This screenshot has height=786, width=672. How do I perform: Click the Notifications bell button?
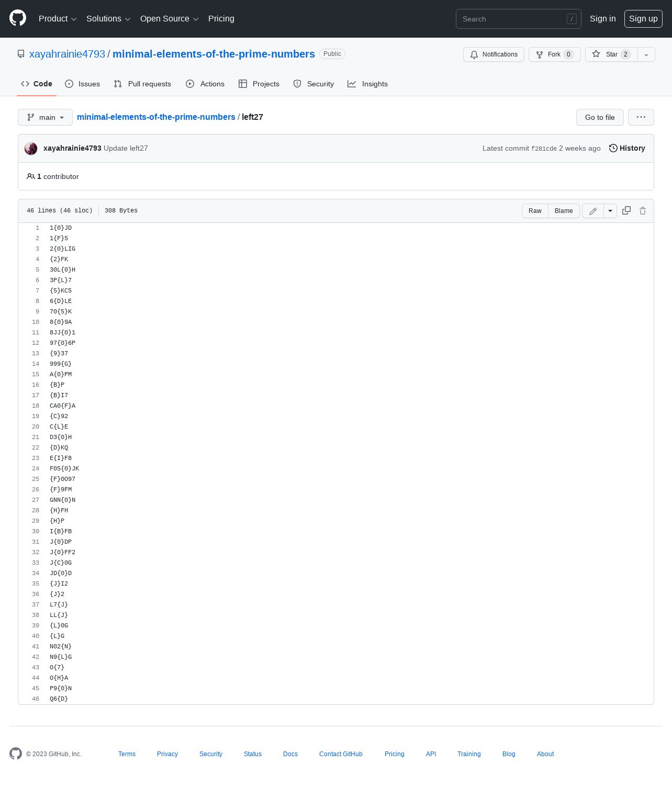(494, 54)
